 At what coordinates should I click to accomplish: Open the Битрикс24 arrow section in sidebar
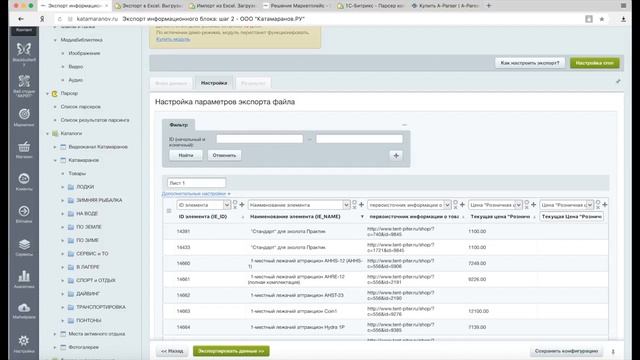[24, 214]
